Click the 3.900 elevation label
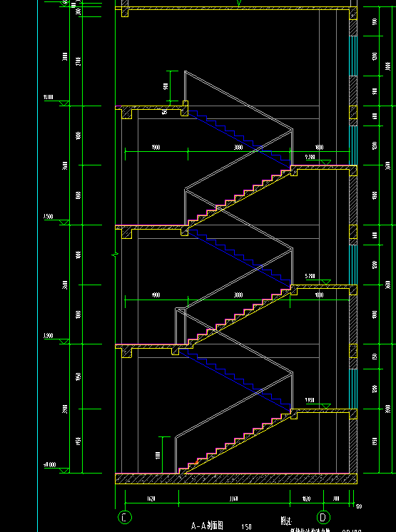This screenshot has height=532, width=396. tap(49, 336)
